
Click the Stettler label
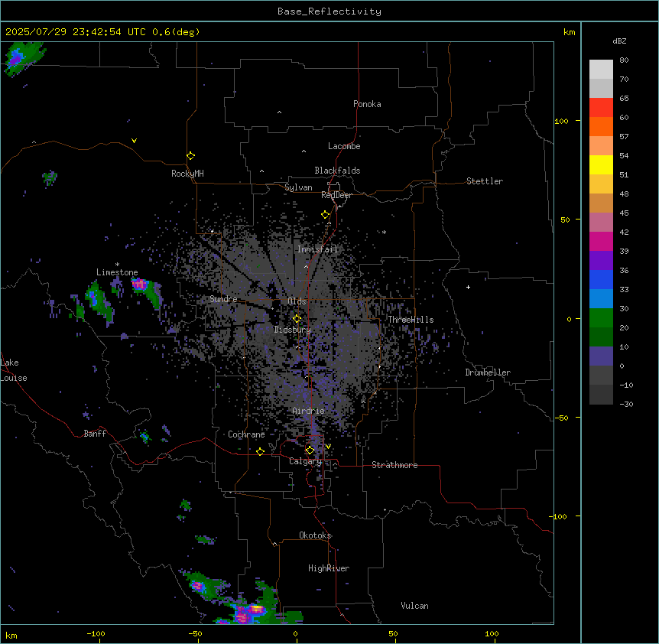point(485,181)
